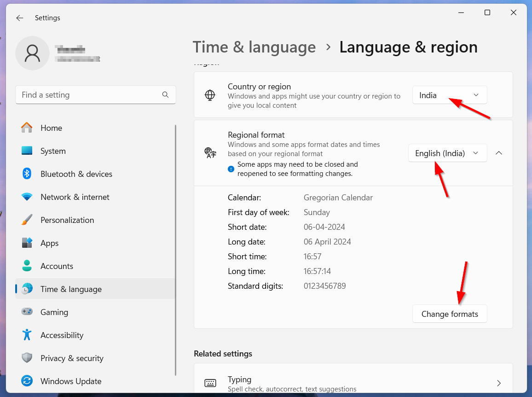This screenshot has width=532, height=397.
Task: Click the keyboard icon next to Typing
Action: (210, 383)
